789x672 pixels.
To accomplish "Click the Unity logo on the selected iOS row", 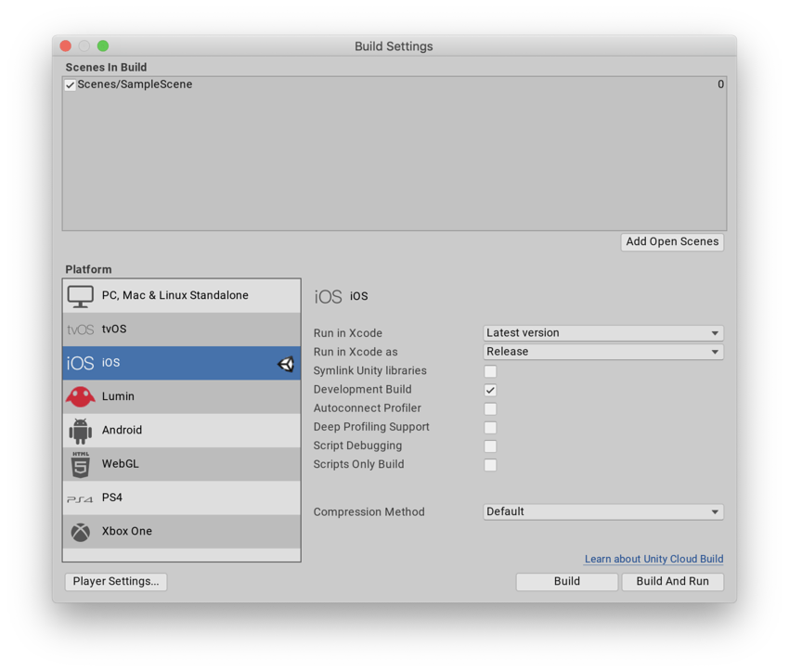I will pyautogui.click(x=285, y=363).
